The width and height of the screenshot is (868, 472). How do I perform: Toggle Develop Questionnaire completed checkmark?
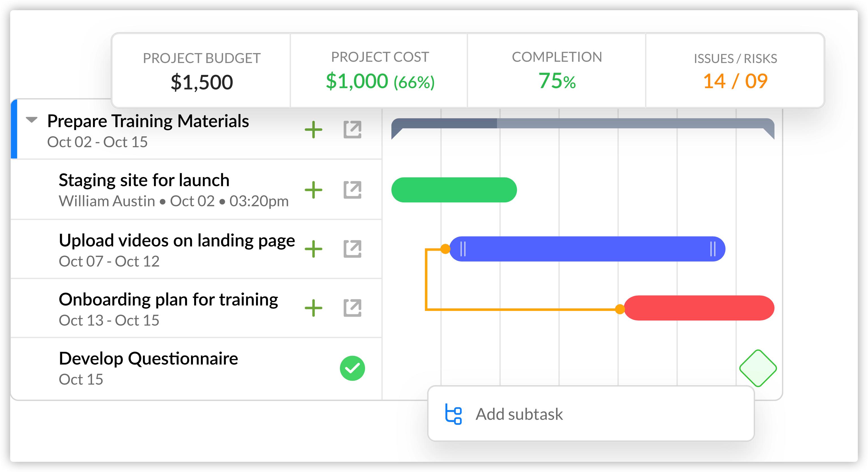click(x=352, y=368)
